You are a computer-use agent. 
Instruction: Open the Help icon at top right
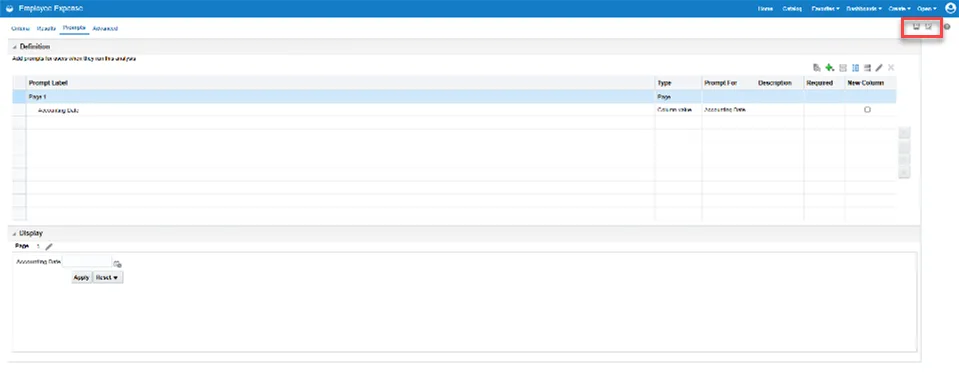947,27
